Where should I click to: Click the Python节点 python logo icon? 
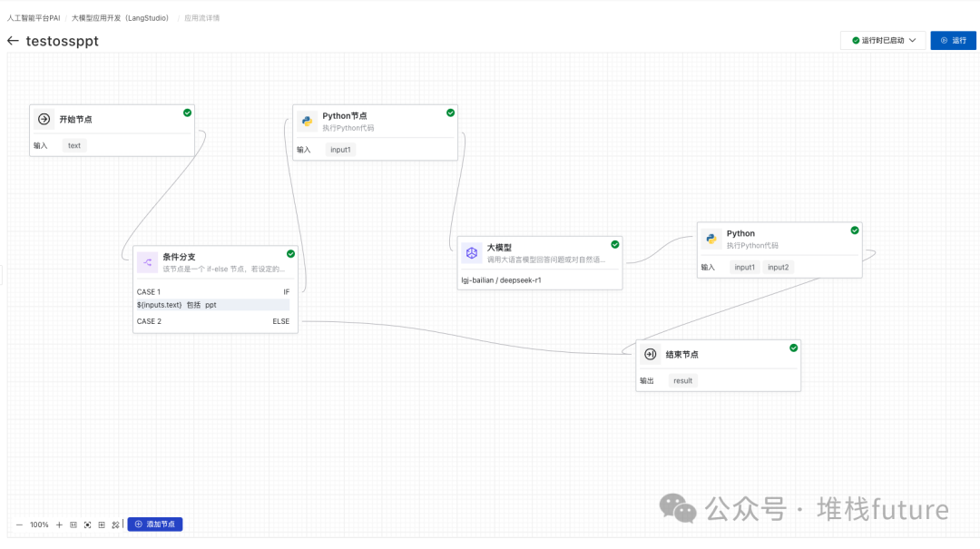(x=307, y=122)
